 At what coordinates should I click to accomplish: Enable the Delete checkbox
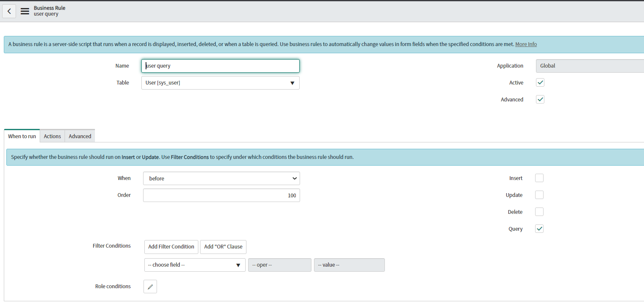coord(539,212)
